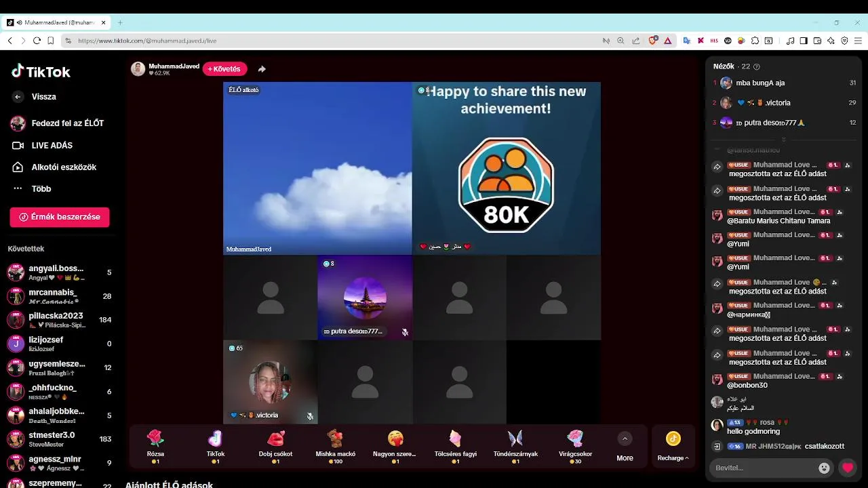Open followed account lizijozsef
Image resolution: width=868 pixels, height=488 pixels.
60,344
